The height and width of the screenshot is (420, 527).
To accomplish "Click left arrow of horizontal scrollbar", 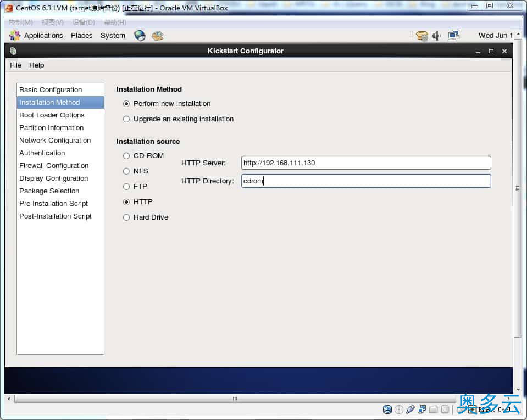I will click(9, 399).
